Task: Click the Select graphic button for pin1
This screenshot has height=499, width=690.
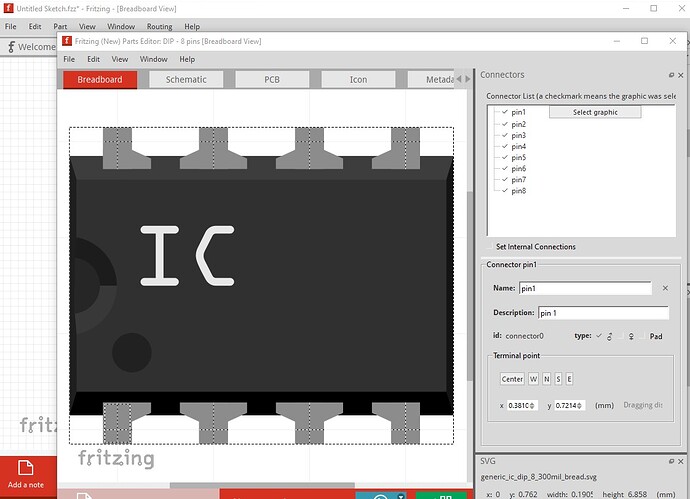Action: point(595,112)
